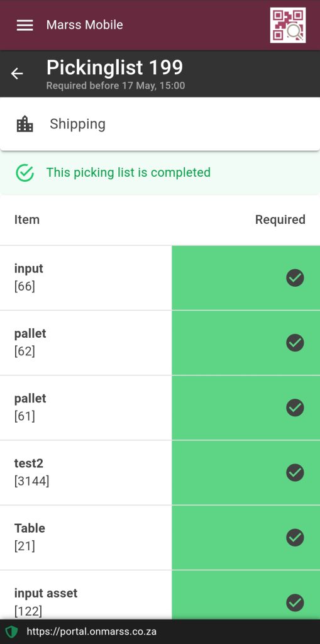Open the Shipping location card
This screenshot has width=320, height=644.
click(160, 124)
